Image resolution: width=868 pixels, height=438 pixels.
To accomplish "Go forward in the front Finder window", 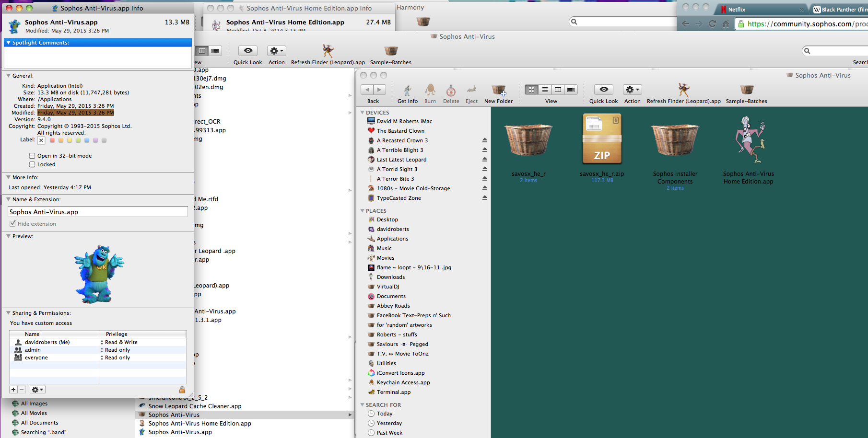I will tap(380, 90).
